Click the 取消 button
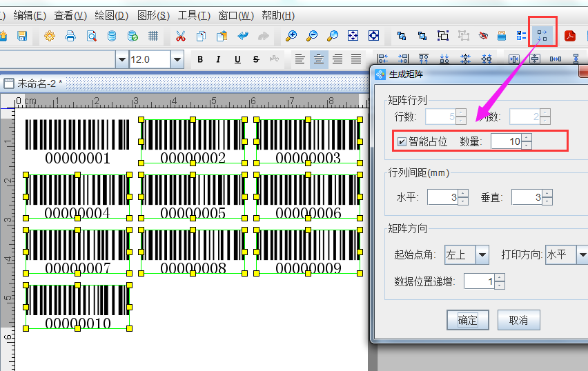 pyautogui.click(x=518, y=320)
